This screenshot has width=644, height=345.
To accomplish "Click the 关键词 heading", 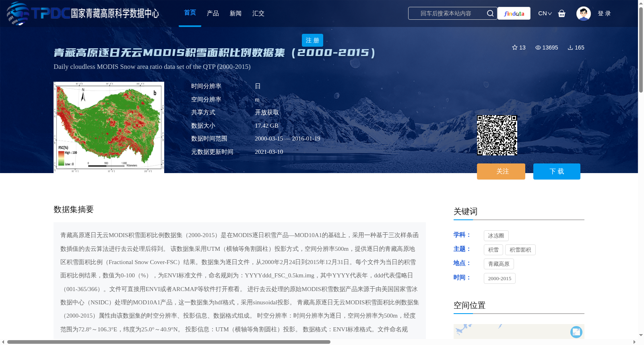I will pos(465,211).
